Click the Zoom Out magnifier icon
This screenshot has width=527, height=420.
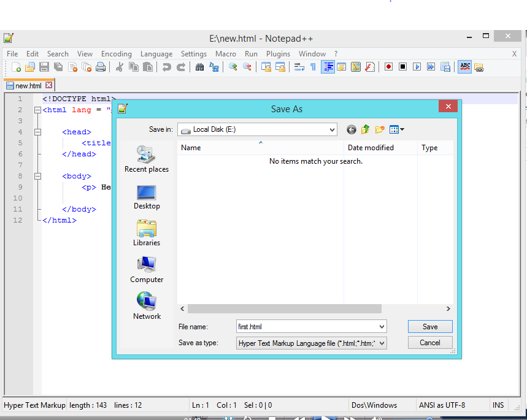(x=247, y=67)
